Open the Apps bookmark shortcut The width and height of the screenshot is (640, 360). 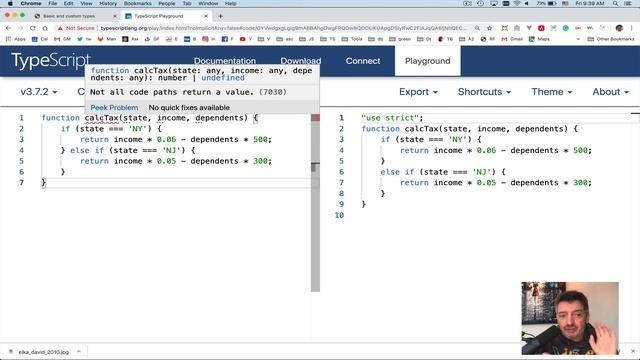pos(16,39)
